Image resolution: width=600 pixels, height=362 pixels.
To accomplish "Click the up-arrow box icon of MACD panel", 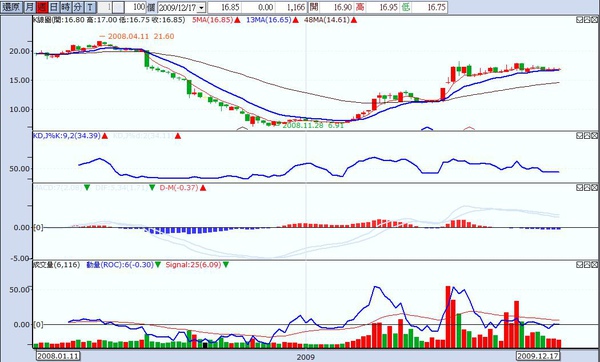I will (x=587, y=188).
